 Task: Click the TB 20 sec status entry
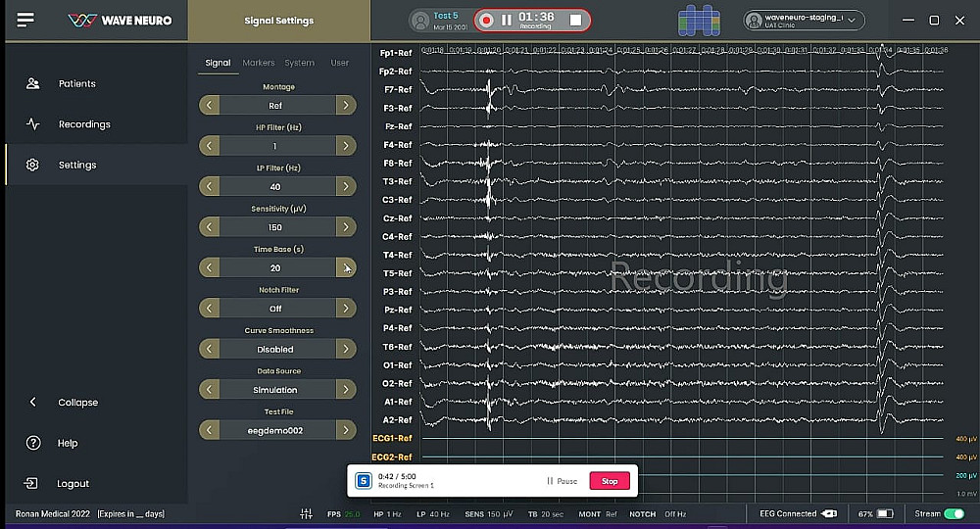coord(546,514)
